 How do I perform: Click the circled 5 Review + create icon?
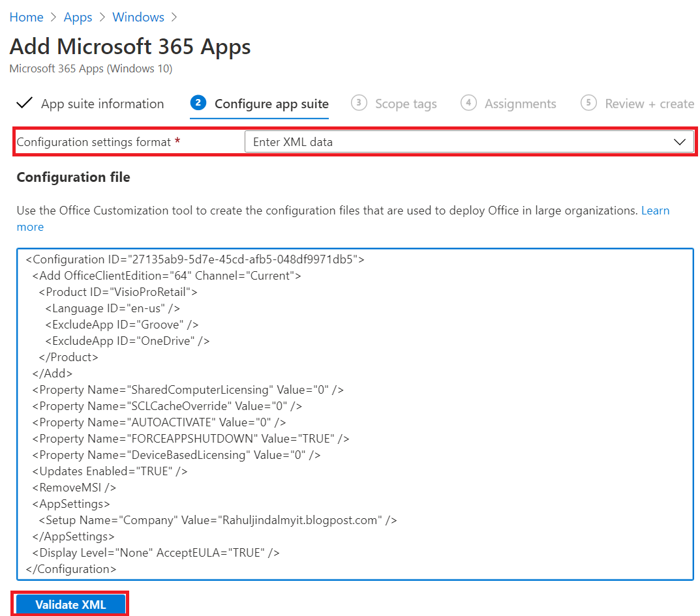588,103
